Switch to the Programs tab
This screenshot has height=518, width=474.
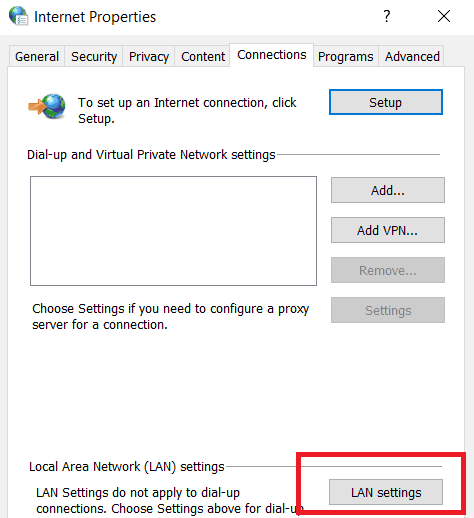(346, 56)
